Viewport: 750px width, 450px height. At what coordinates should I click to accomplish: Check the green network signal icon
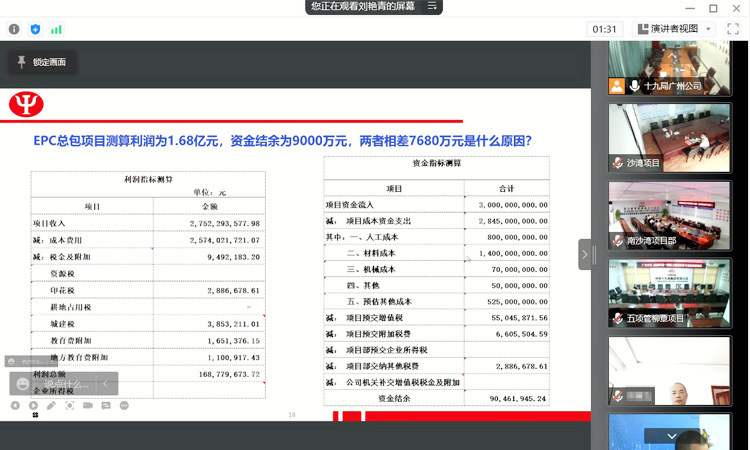56,29
